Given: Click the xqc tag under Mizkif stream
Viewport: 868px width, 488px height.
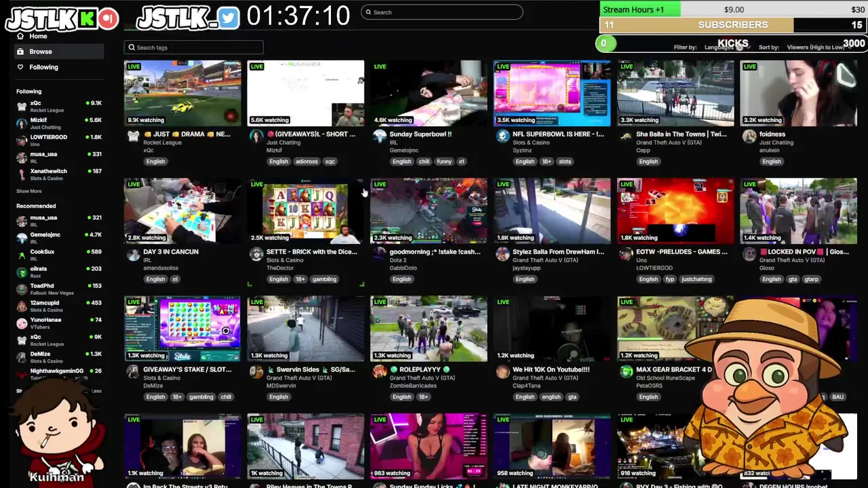Looking at the screenshot, I should [330, 161].
